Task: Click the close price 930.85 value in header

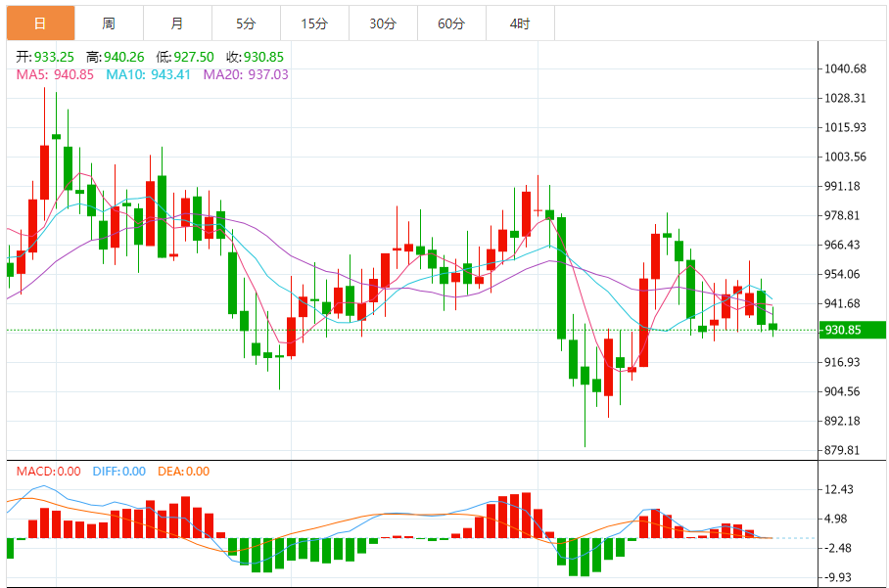Action: 263,57
